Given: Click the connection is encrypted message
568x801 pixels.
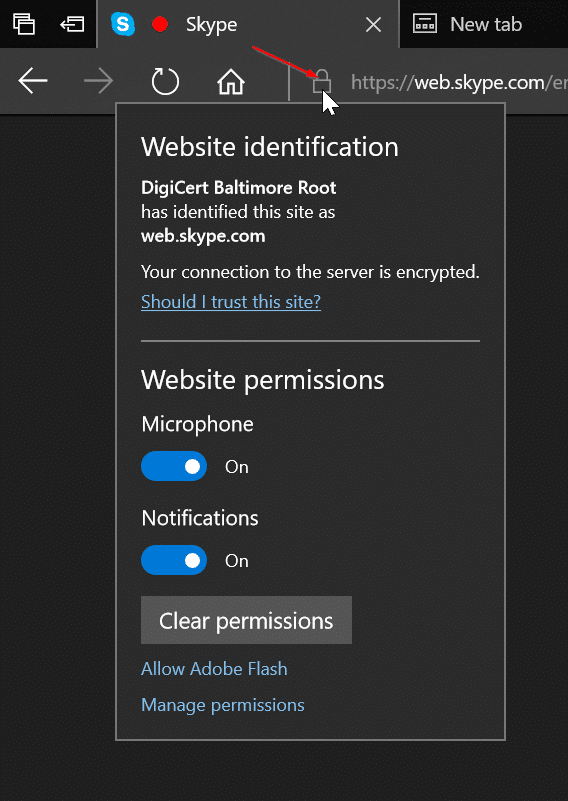Looking at the screenshot, I should (x=310, y=272).
